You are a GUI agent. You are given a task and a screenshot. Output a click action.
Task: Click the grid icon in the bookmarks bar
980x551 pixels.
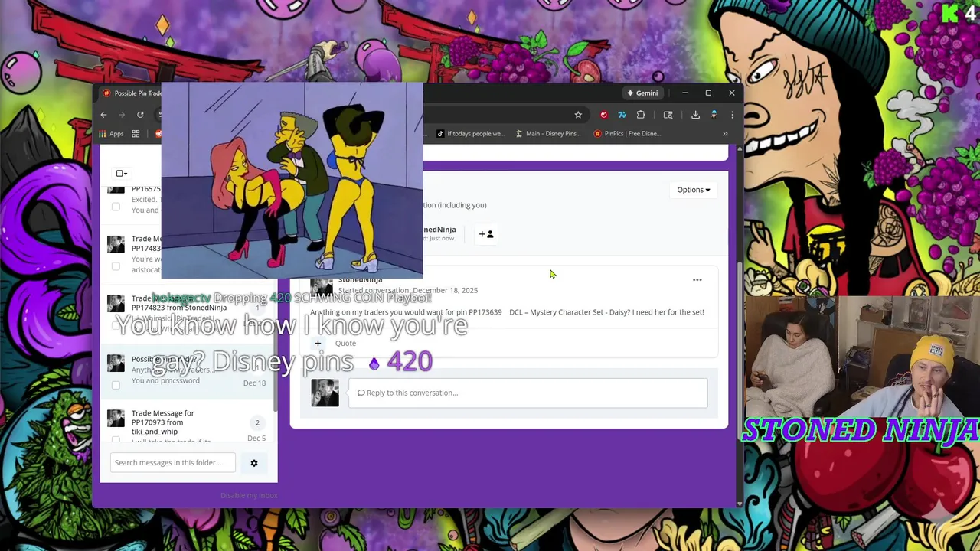pyautogui.click(x=136, y=133)
